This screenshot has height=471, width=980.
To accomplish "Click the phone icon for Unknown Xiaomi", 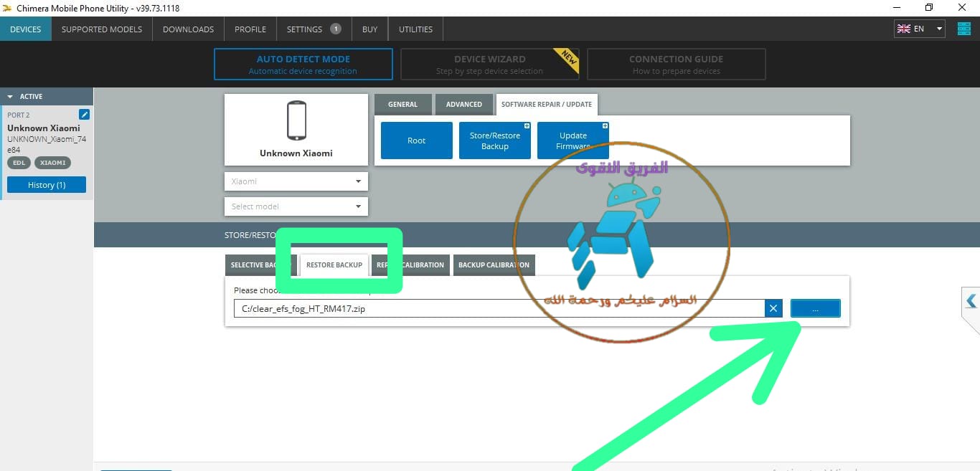I will [x=296, y=120].
